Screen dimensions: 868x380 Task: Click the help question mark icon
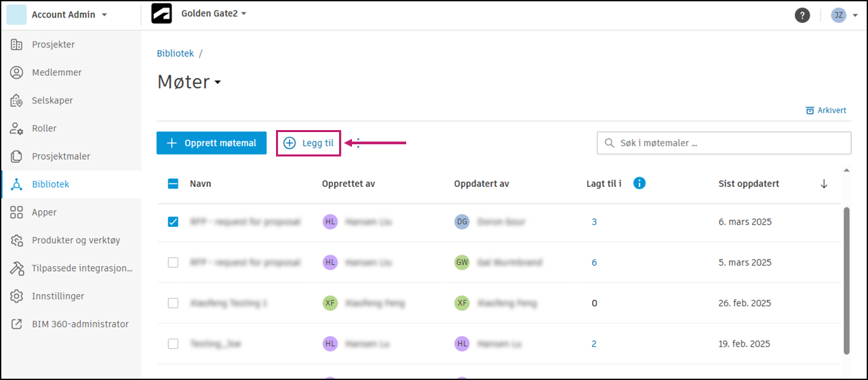point(802,15)
